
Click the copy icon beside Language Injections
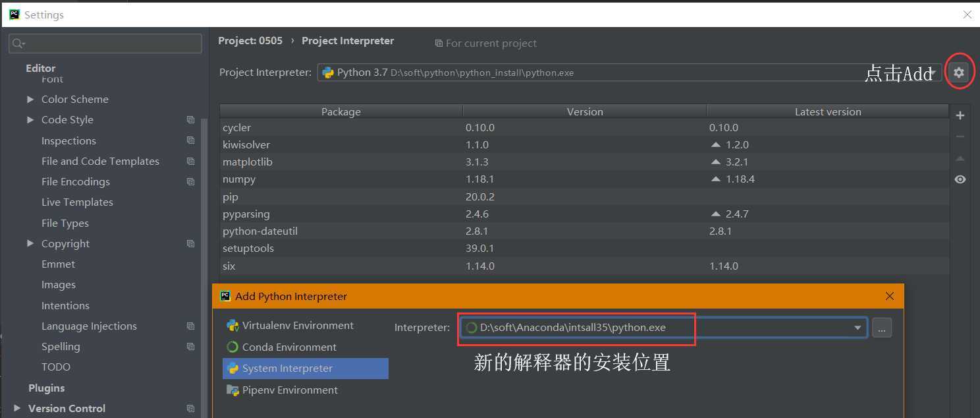coord(190,326)
